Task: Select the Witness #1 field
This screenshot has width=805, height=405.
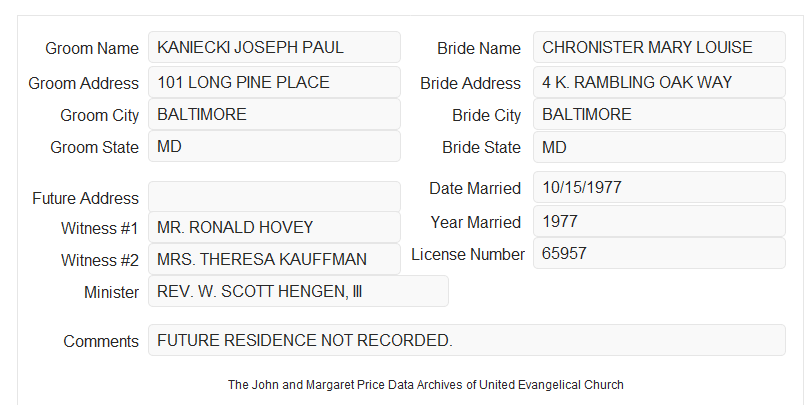Action: (x=274, y=227)
